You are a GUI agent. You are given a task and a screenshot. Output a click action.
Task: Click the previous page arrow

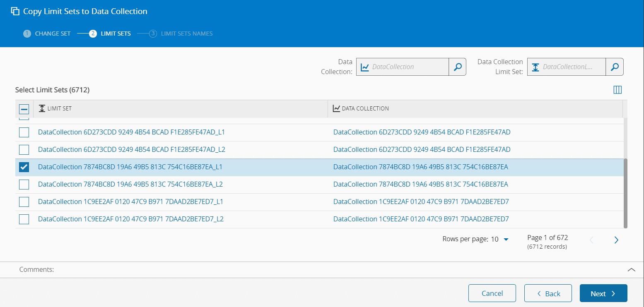pos(591,240)
